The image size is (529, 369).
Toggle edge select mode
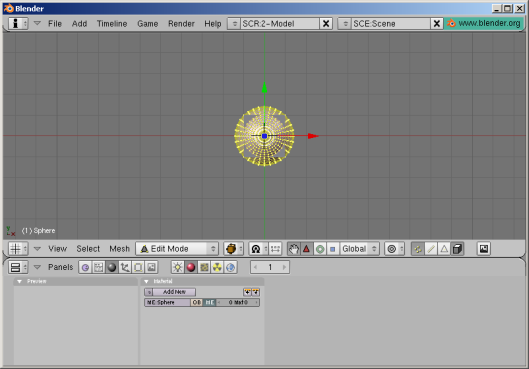[431, 249]
